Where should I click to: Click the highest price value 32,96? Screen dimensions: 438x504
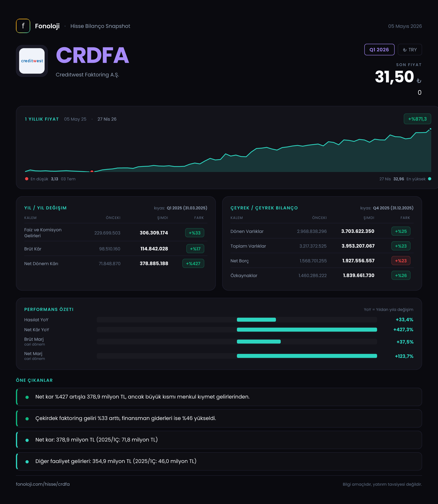click(x=398, y=179)
